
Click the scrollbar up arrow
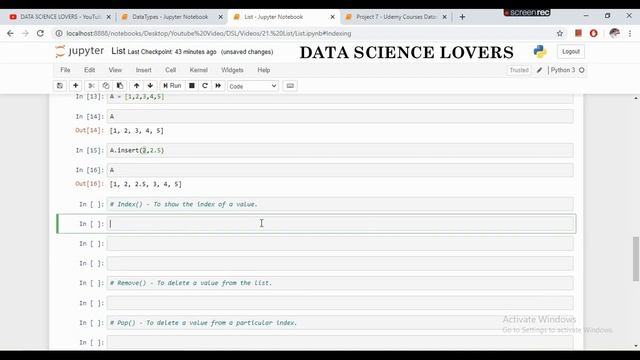636,98
